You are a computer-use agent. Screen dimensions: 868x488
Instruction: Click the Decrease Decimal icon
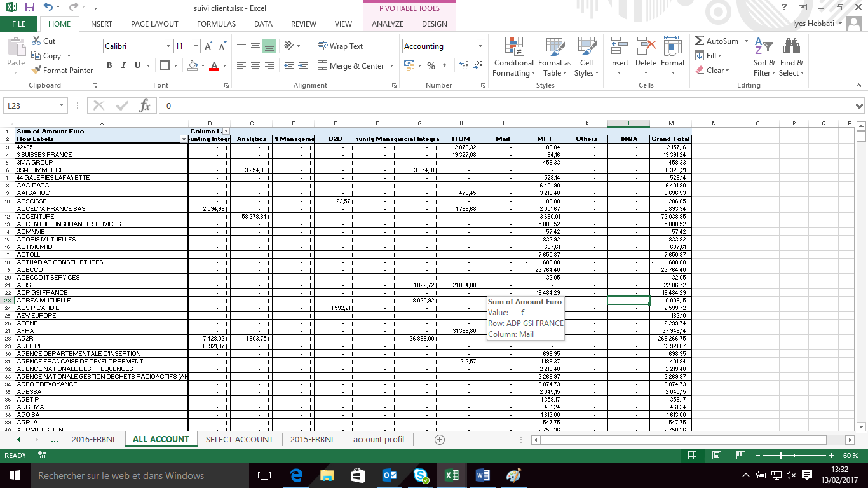click(x=478, y=65)
